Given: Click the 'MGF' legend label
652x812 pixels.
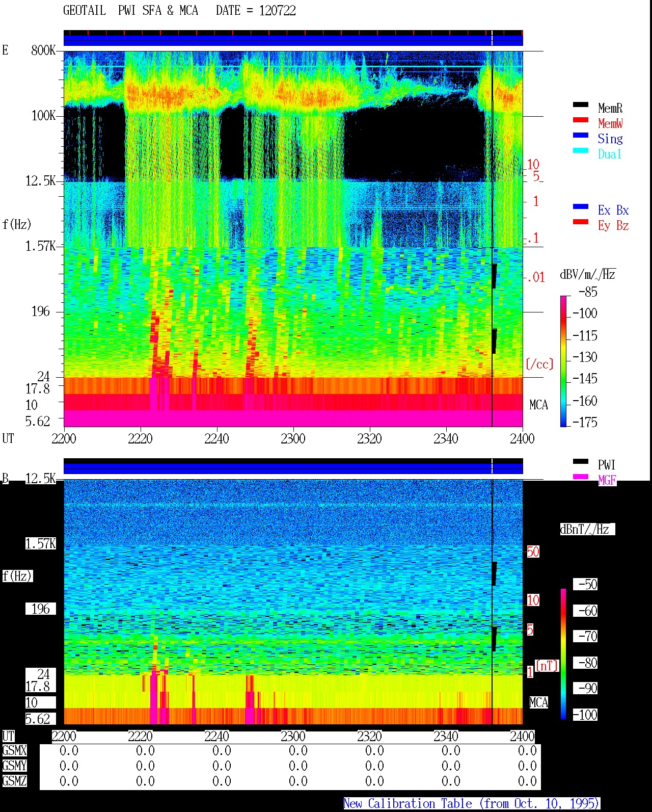Looking at the screenshot, I should click(x=607, y=480).
